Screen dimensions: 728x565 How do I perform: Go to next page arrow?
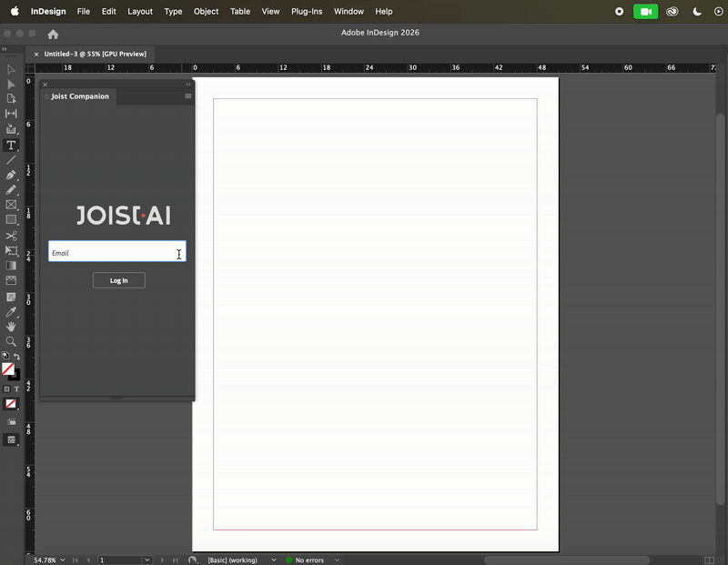click(162, 560)
